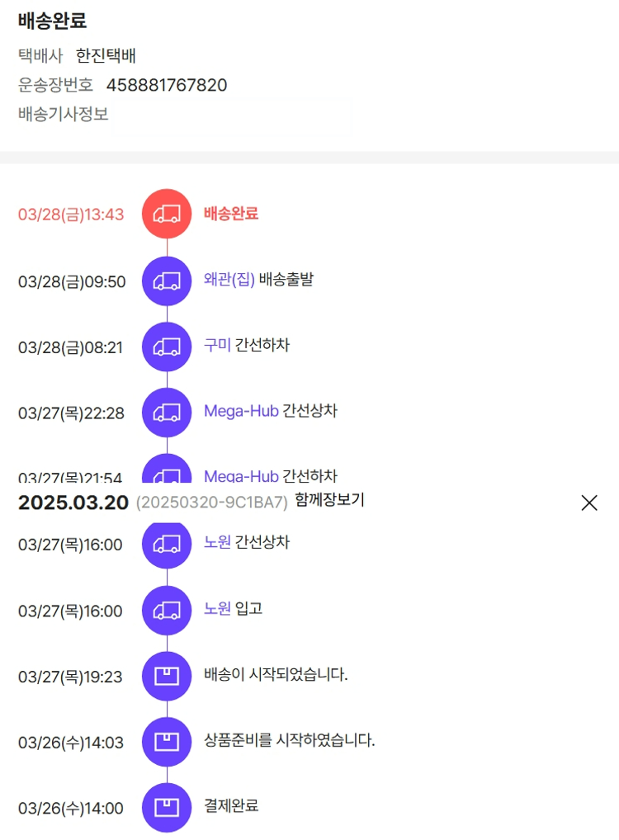Click the 노원 link in 간선상차 row

[x=217, y=543]
